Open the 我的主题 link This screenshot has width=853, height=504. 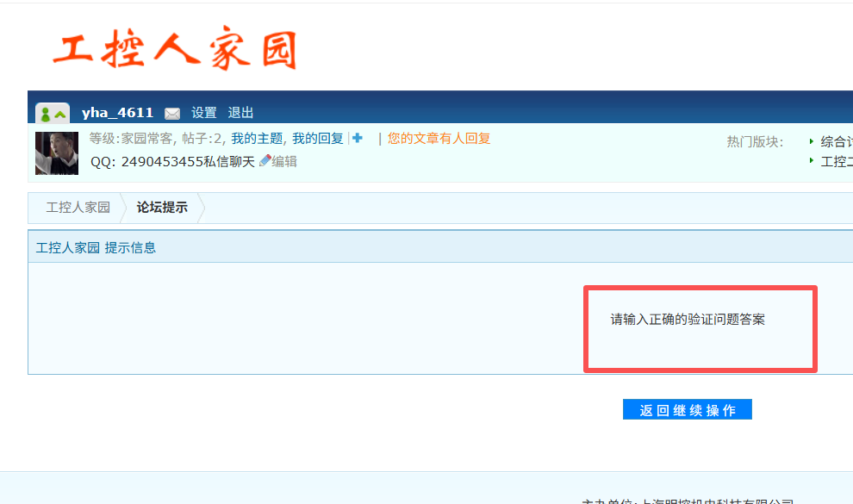coord(257,139)
